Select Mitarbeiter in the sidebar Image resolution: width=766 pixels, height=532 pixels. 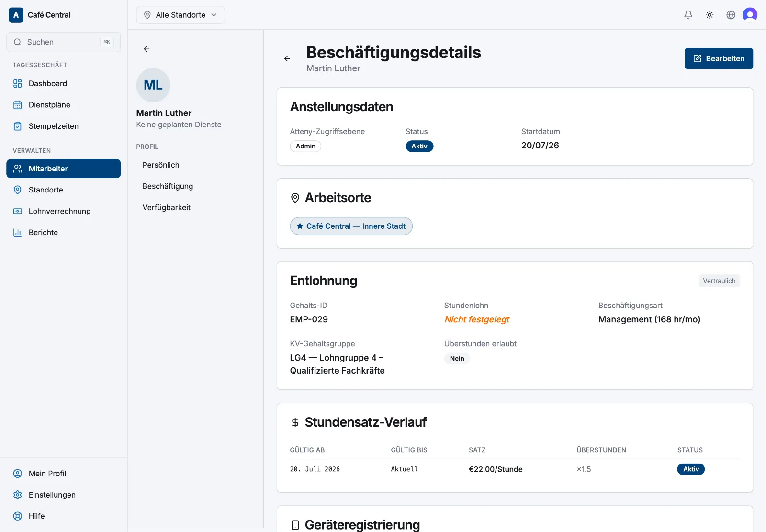point(63,169)
